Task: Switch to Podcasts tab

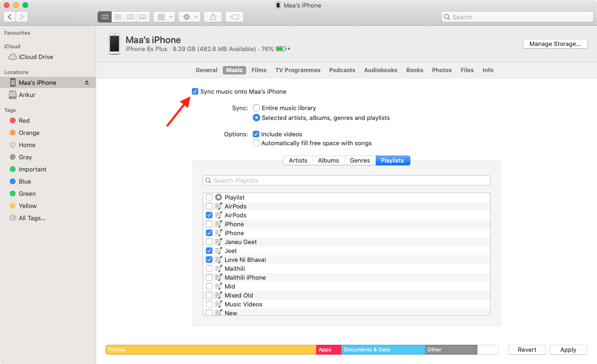Action: click(342, 70)
